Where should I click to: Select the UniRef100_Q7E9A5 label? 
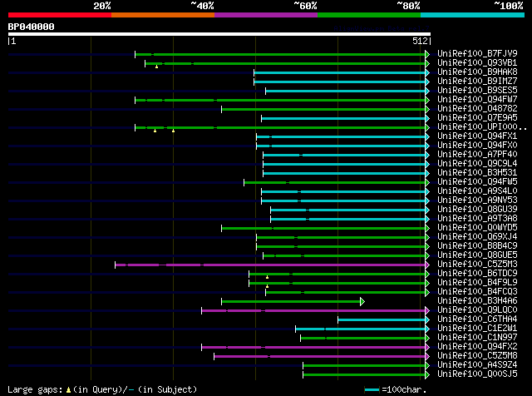pos(477,117)
